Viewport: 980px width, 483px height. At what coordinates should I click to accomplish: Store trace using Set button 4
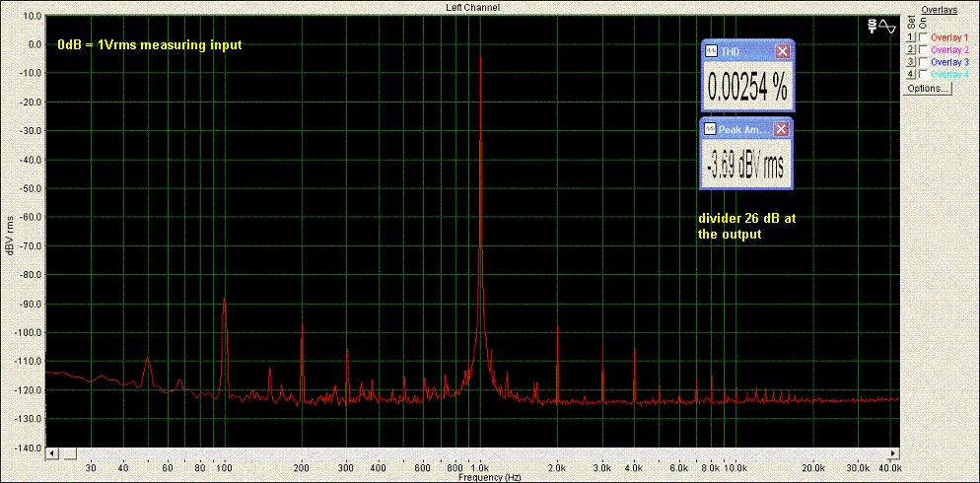[911, 74]
